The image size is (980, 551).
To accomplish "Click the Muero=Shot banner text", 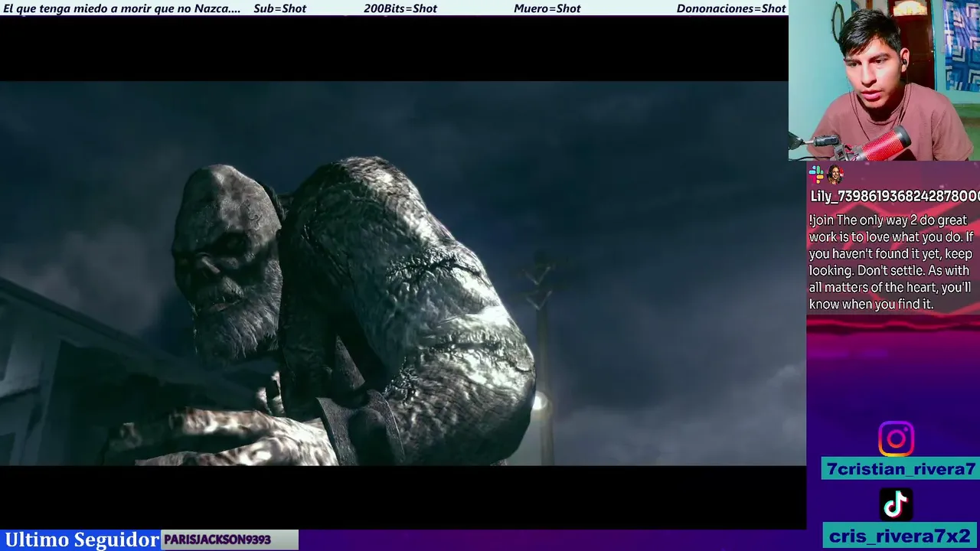I will [547, 8].
